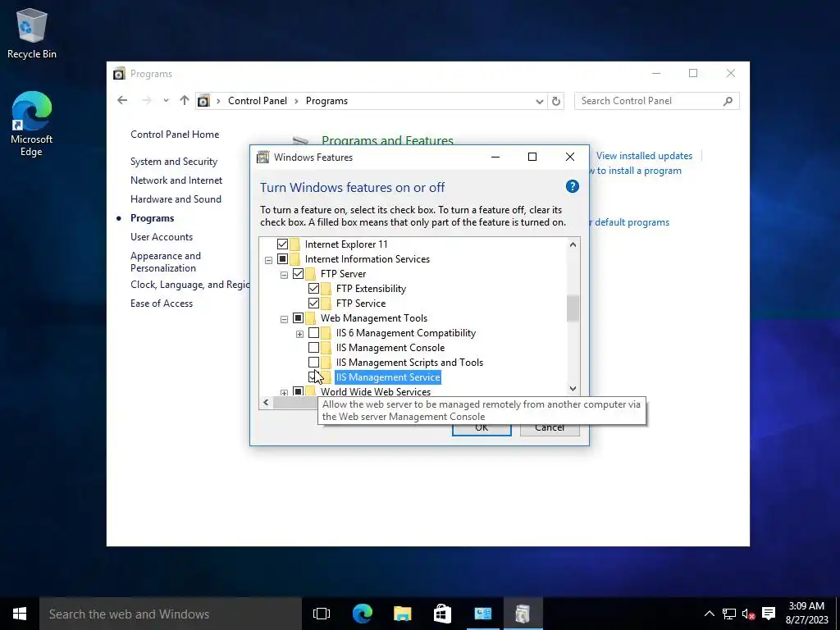Click the Programs breadcrumb in address bar
840x630 pixels.
point(326,101)
